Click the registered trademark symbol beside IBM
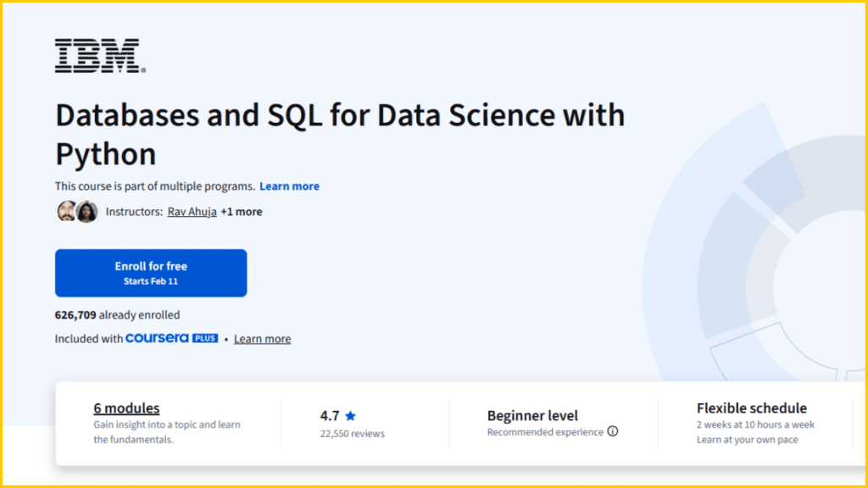This screenshot has width=868, height=488. pyautogui.click(x=143, y=69)
